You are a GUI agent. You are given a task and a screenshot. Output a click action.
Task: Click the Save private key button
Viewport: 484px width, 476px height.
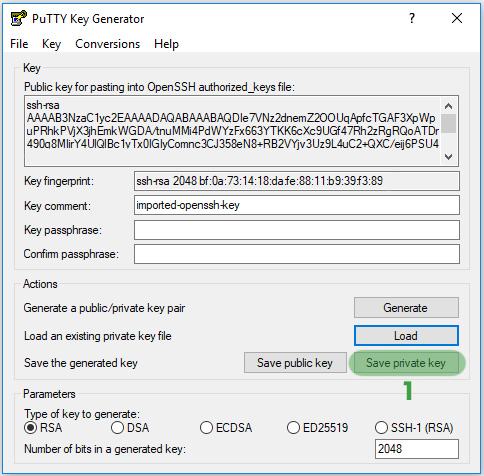pyautogui.click(x=406, y=363)
